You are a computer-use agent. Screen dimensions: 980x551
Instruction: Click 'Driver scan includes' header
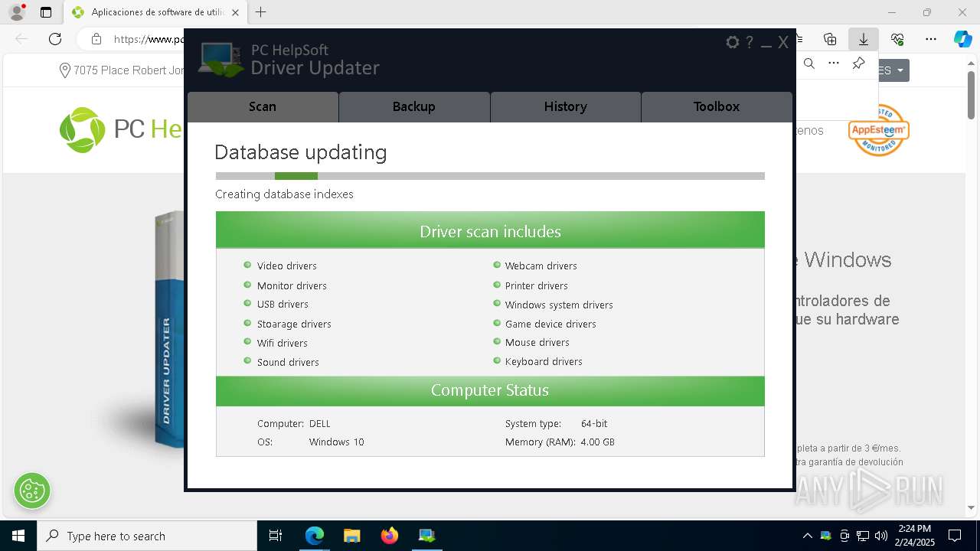(x=490, y=230)
